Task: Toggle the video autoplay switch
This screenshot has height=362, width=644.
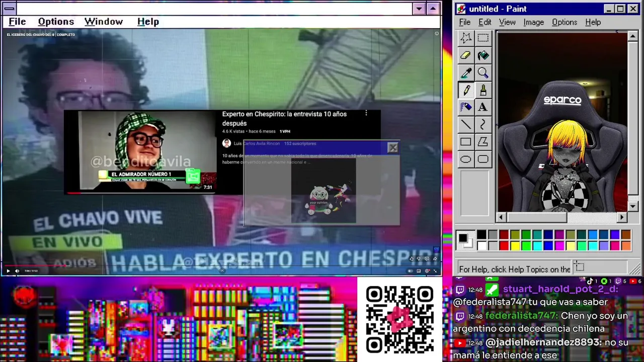Action: click(410, 271)
